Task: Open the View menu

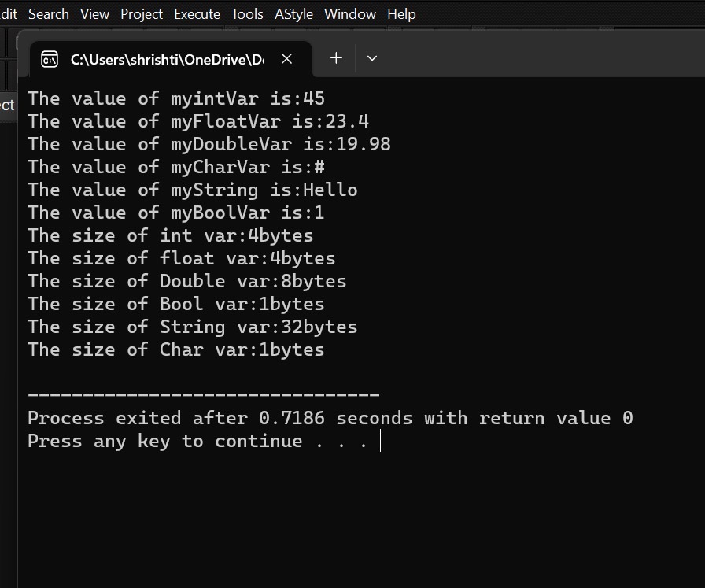Action: 94,13
